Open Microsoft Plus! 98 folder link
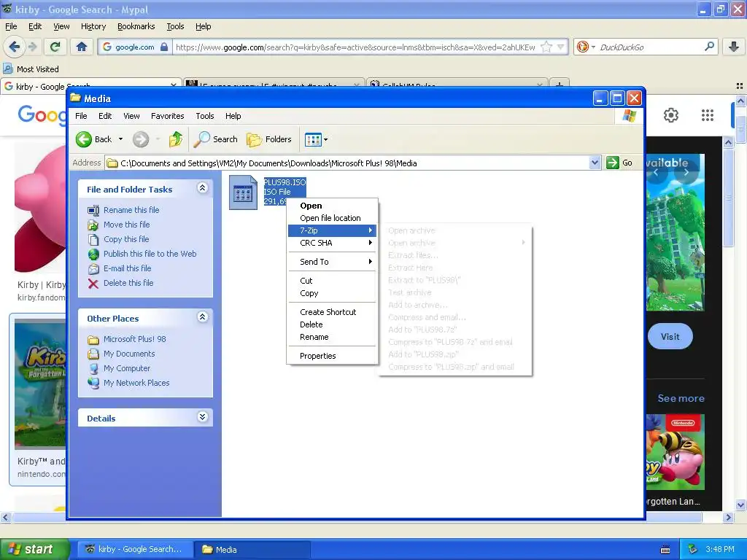747x560 pixels. pyautogui.click(x=135, y=339)
